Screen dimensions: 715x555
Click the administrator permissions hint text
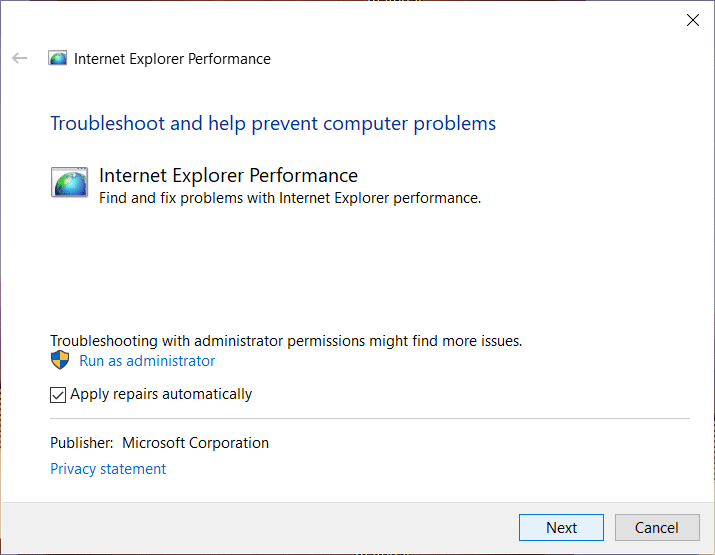(286, 341)
